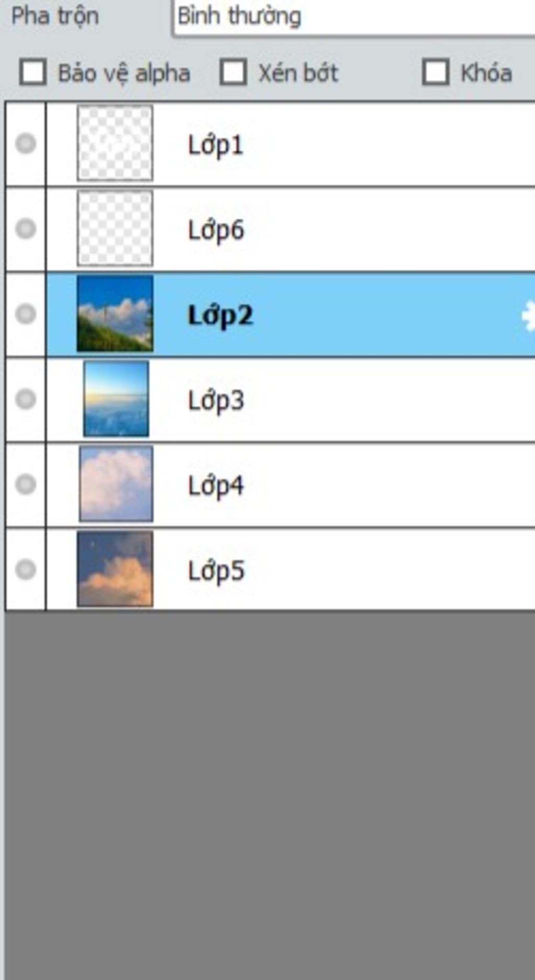Enable the Bảo vệ alpha checkbox
This screenshot has height=980, width=535.
click(x=33, y=72)
